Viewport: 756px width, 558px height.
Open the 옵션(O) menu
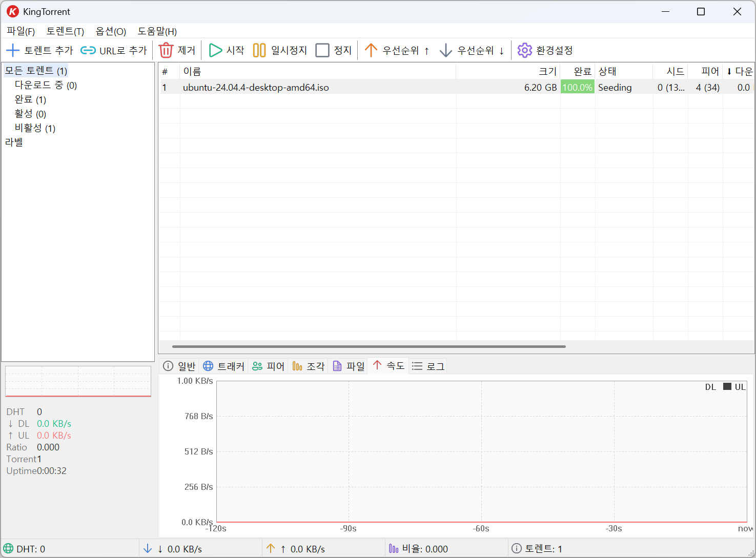click(111, 31)
